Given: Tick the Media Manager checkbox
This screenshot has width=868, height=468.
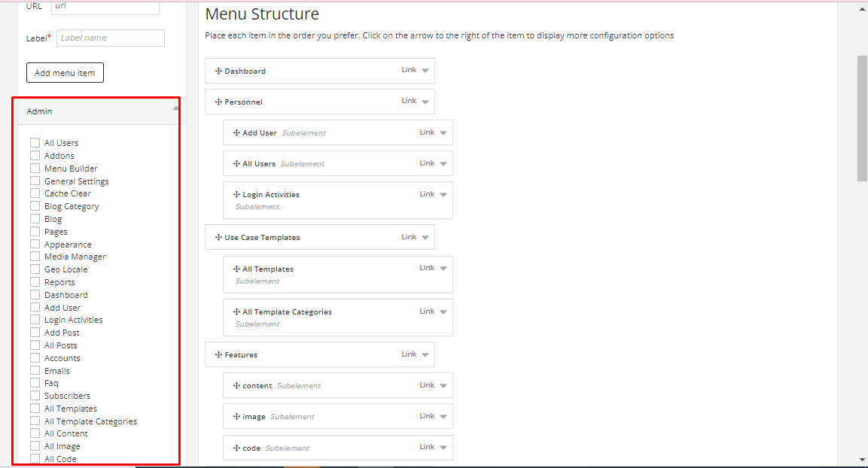Looking at the screenshot, I should (x=35, y=257).
